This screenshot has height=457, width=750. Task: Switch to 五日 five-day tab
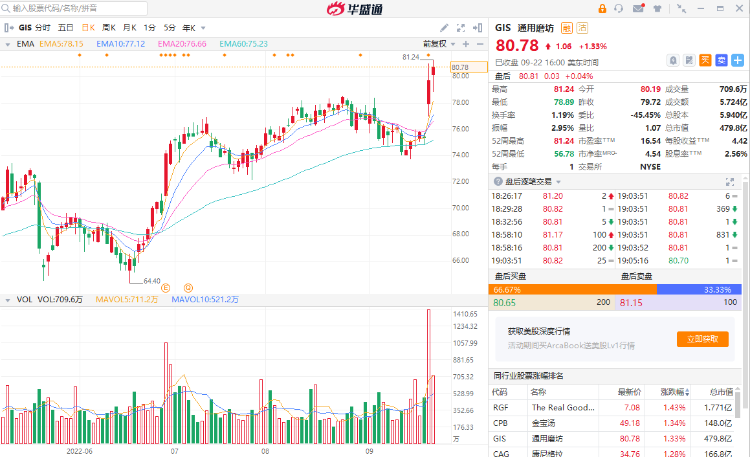(66, 28)
